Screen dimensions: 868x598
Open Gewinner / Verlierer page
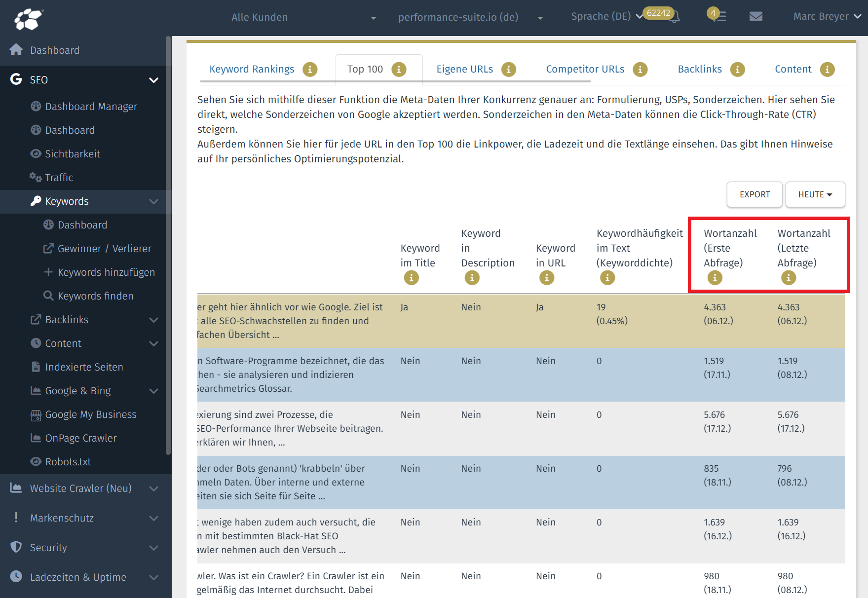tap(105, 249)
